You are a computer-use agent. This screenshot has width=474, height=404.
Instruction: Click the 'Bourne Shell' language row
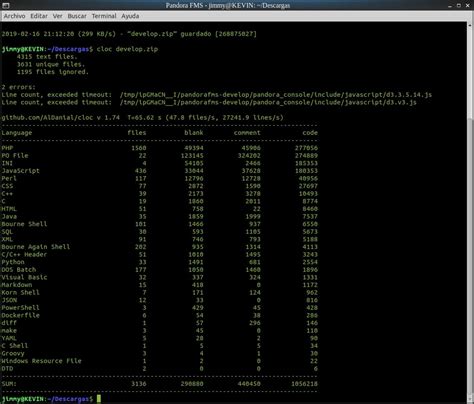(159, 224)
